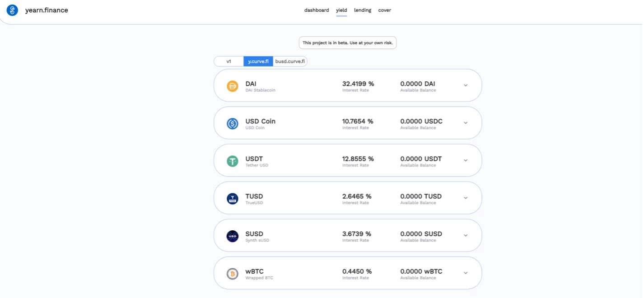Click the yearn.finance logo icon

coord(12,10)
